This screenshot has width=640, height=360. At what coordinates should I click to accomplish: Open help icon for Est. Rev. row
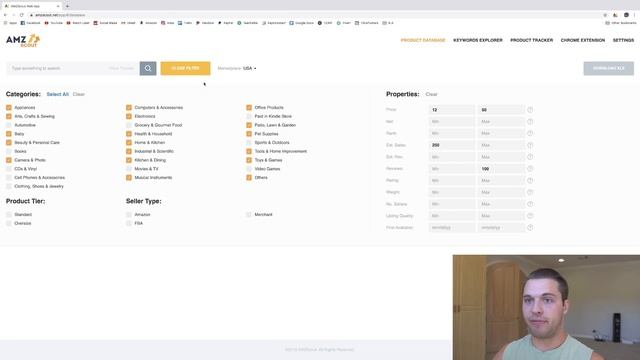[530, 157]
